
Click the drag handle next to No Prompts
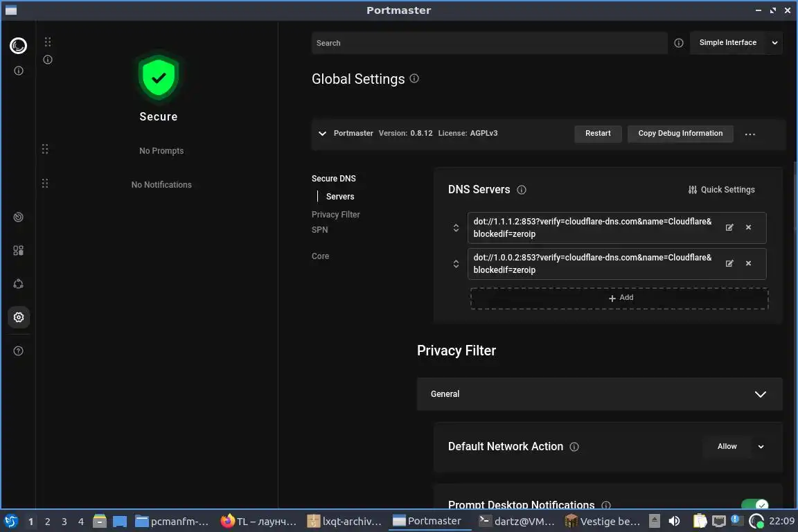[45, 149]
